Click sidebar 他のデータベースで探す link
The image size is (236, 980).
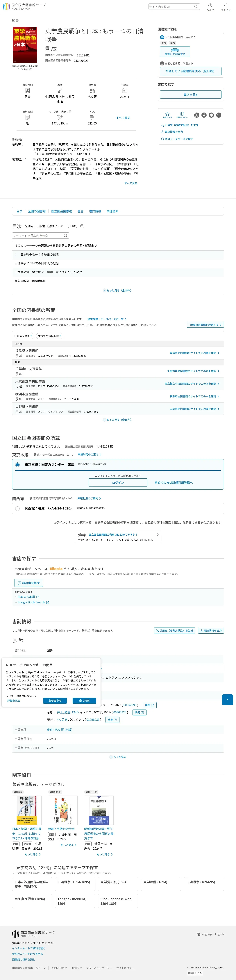(177, 139)
